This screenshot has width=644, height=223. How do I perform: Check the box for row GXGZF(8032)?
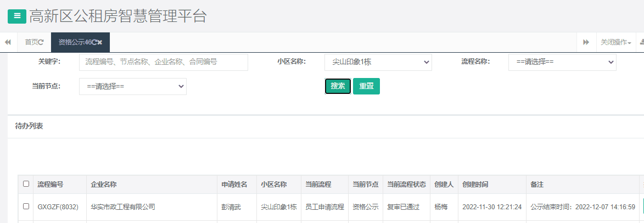(26, 207)
